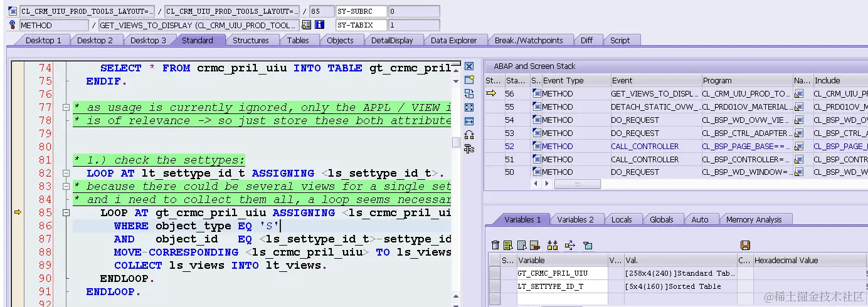The image size is (868, 307).
Task: Click the program include icon beside first CL_CRM_UIU_PROD_TOOLS_LAYOUT field
Action: click(x=13, y=11)
